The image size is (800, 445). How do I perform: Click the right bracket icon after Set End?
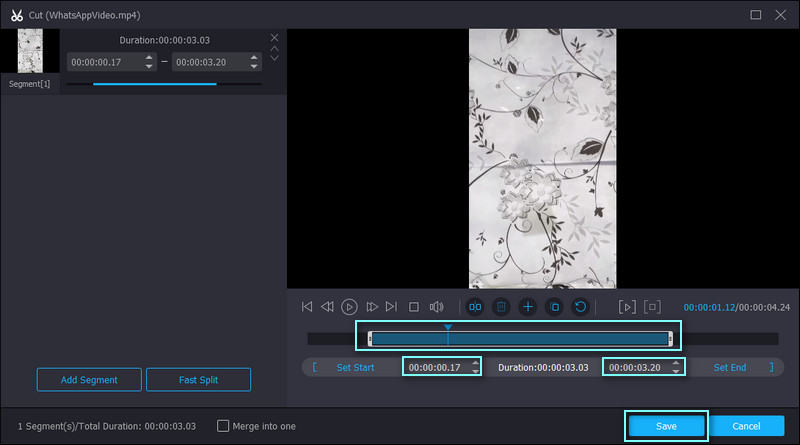click(771, 367)
